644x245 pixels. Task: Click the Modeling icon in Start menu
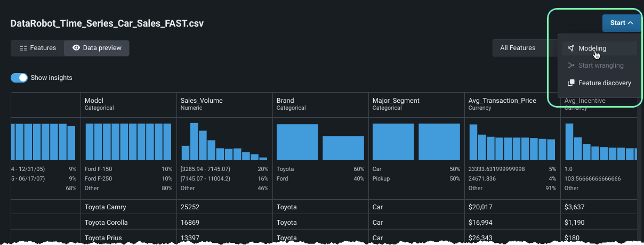tap(571, 48)
